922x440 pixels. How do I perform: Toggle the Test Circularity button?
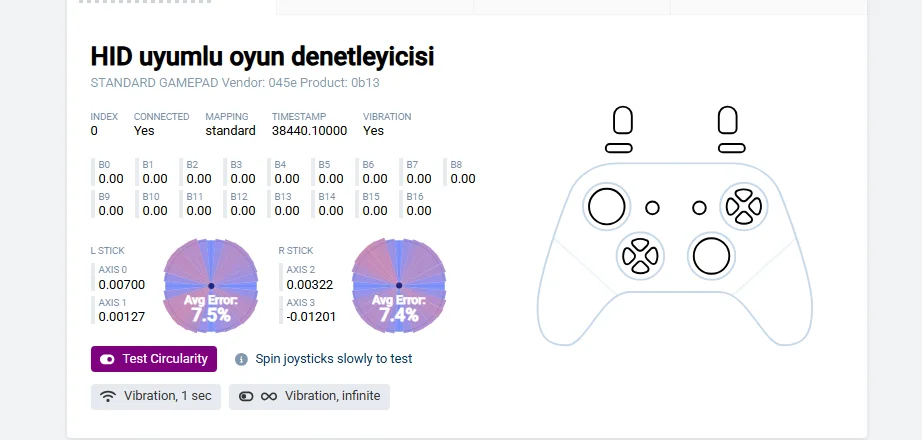coord(153,359)
